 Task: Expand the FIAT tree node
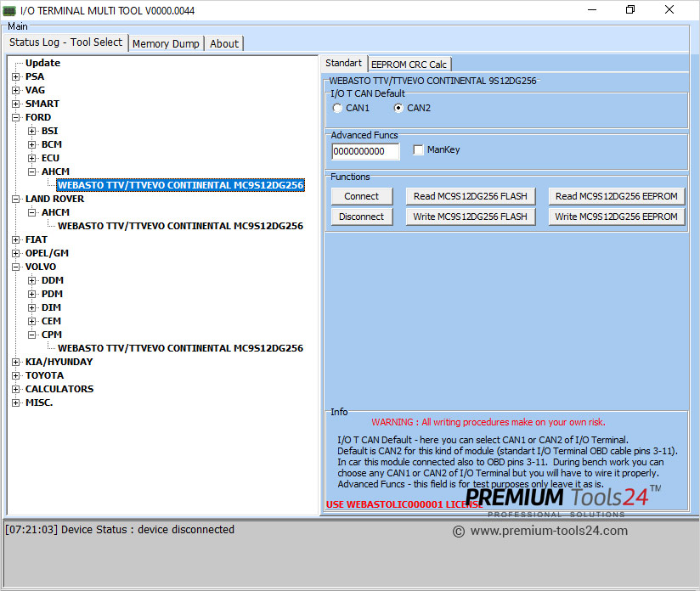tap(15, 239)
